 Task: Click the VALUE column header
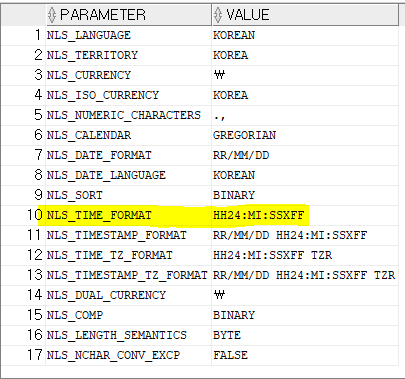click(x=305, y=15)
